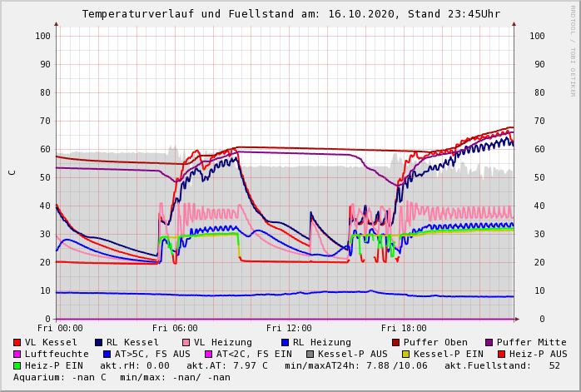Viewport: 581px width, 392px height.
Task: Select the Fri 12:00 time axis label
Action: coord(289,328)
